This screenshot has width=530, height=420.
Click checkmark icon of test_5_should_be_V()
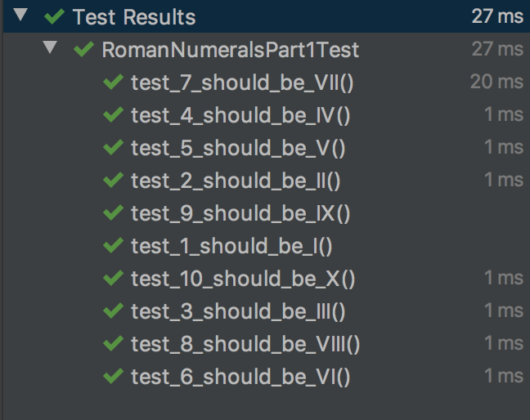point(113,148)
